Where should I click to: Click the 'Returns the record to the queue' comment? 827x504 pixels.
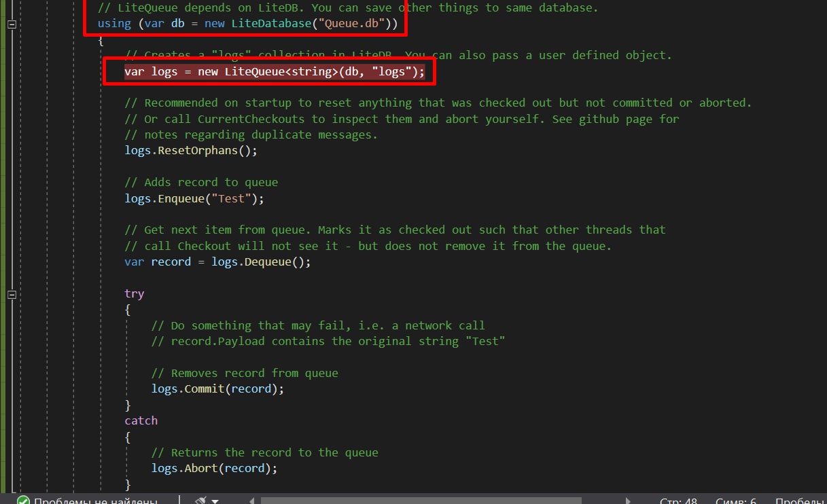click(x=264, y=452)
